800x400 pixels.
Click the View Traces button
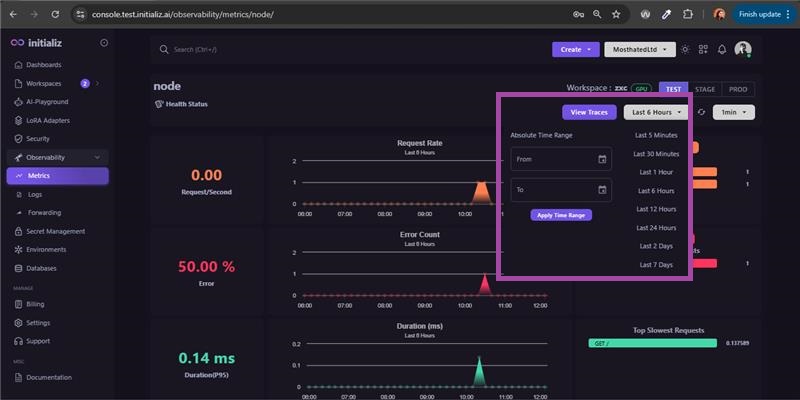click(x=589, y=112)
